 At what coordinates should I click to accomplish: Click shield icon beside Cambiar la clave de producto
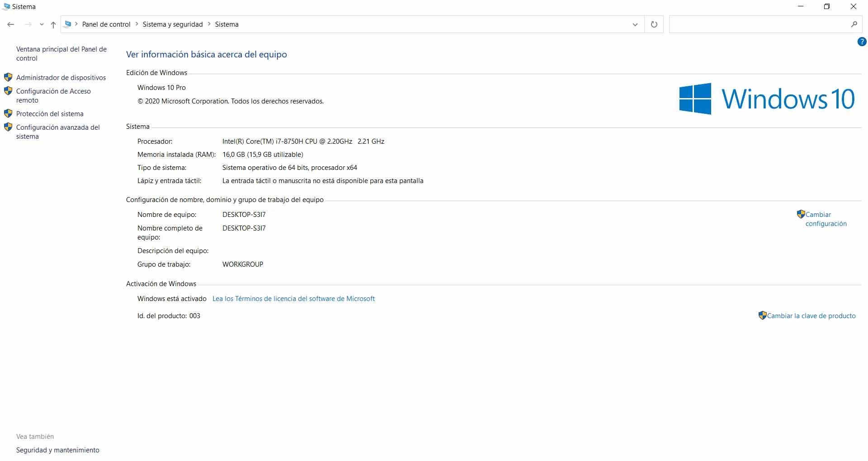pos(763,315)
